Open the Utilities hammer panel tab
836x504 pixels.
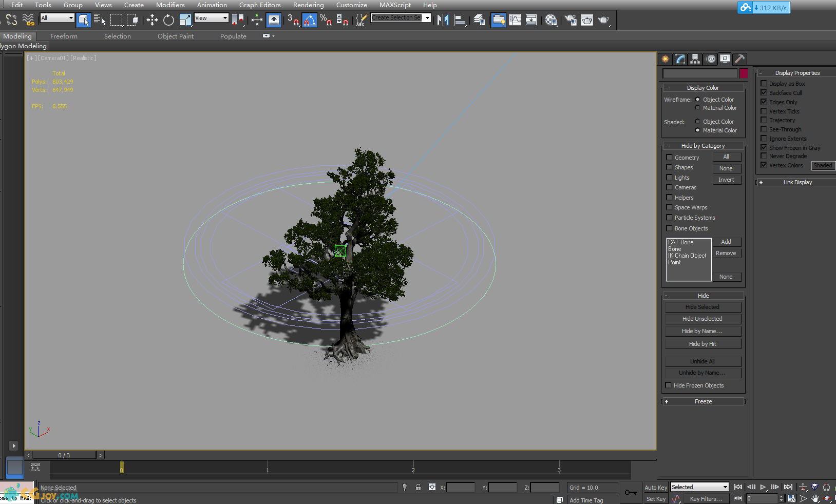coord(740,59)
